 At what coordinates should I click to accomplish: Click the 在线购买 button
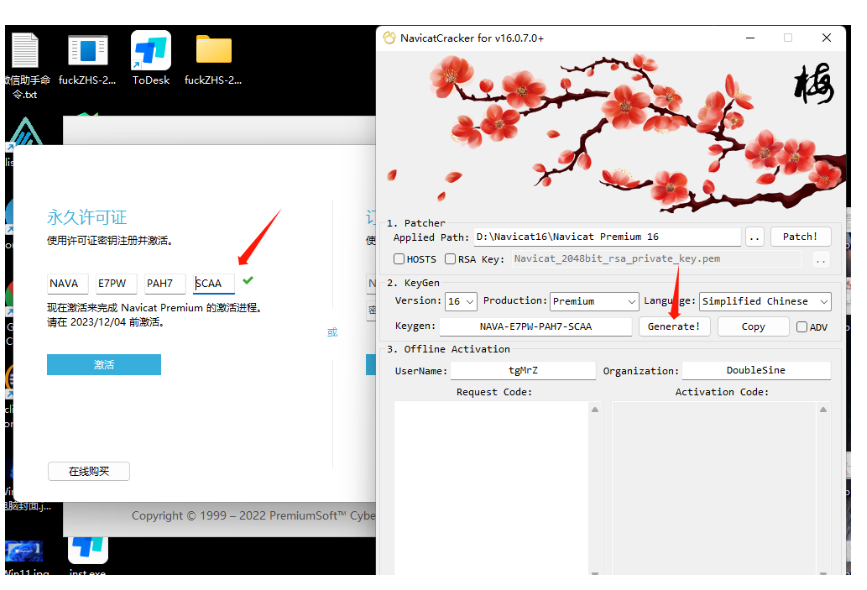(89, 471)
